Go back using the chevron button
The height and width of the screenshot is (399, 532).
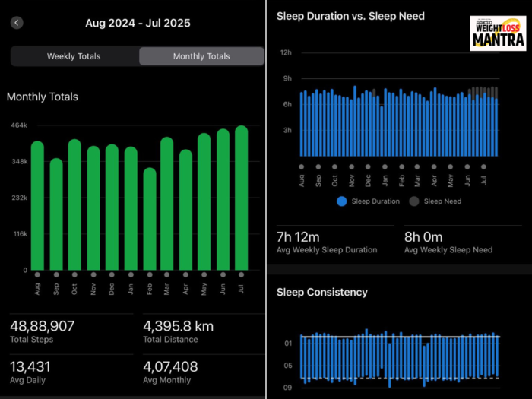tap(17, 23)
